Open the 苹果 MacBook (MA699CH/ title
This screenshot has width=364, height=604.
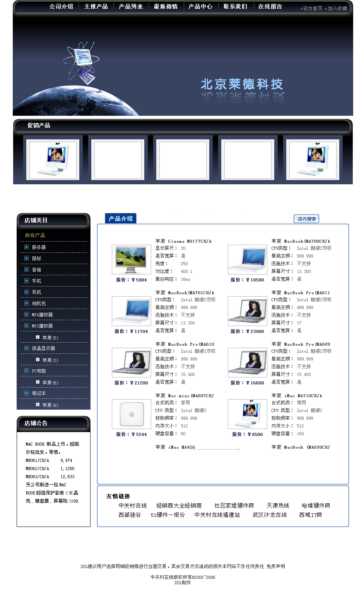coord(301,447)
